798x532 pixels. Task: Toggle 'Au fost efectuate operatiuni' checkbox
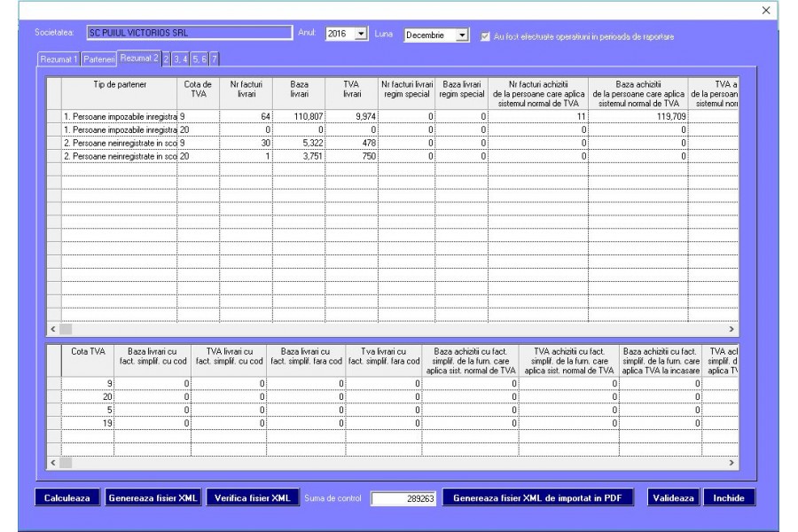coord(485,36)
